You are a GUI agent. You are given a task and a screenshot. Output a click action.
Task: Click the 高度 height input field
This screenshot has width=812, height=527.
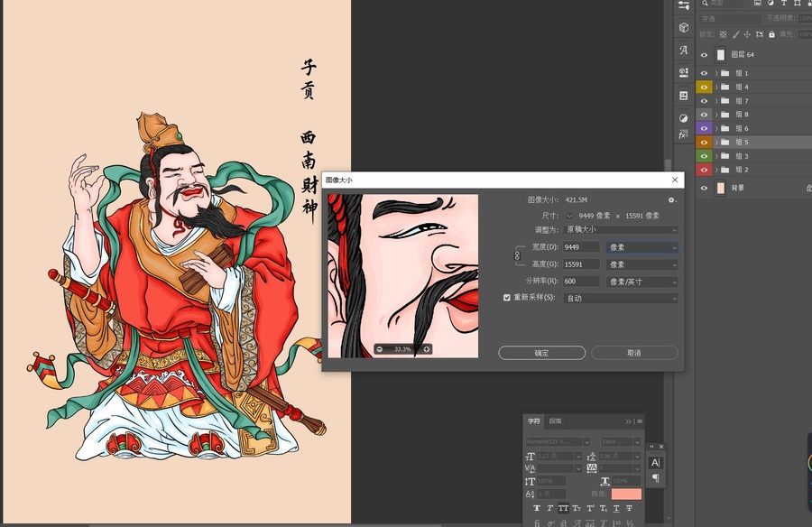pyautogui.click(x=581, y=264)
